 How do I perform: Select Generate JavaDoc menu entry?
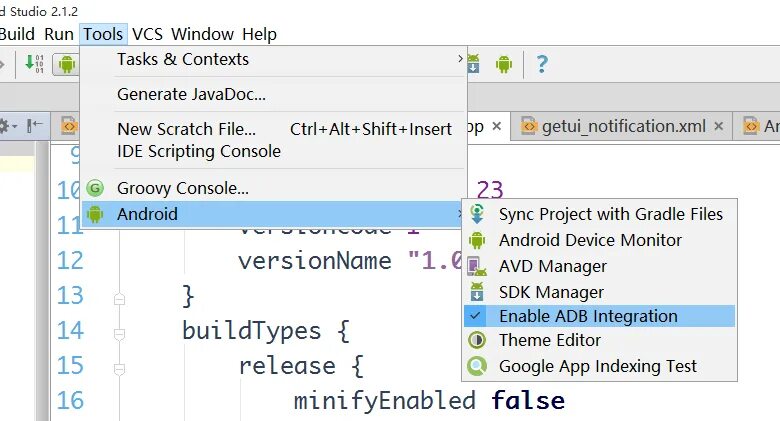click(x=192, y=95)
